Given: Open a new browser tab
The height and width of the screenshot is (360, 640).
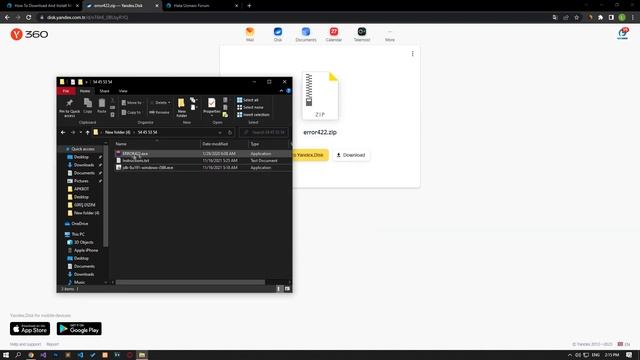Looking at the screenshot, I should tap(249, 6).
